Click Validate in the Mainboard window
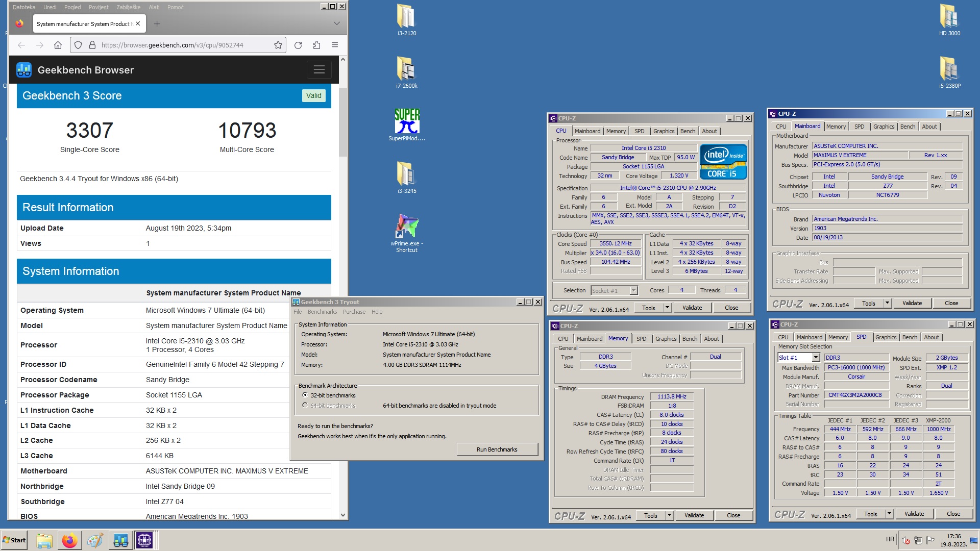Viewport: 980px width, 551px height. 912,303
